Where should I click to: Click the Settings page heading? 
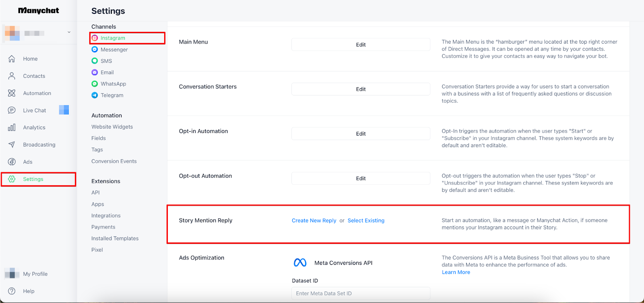tap(108, 11)
